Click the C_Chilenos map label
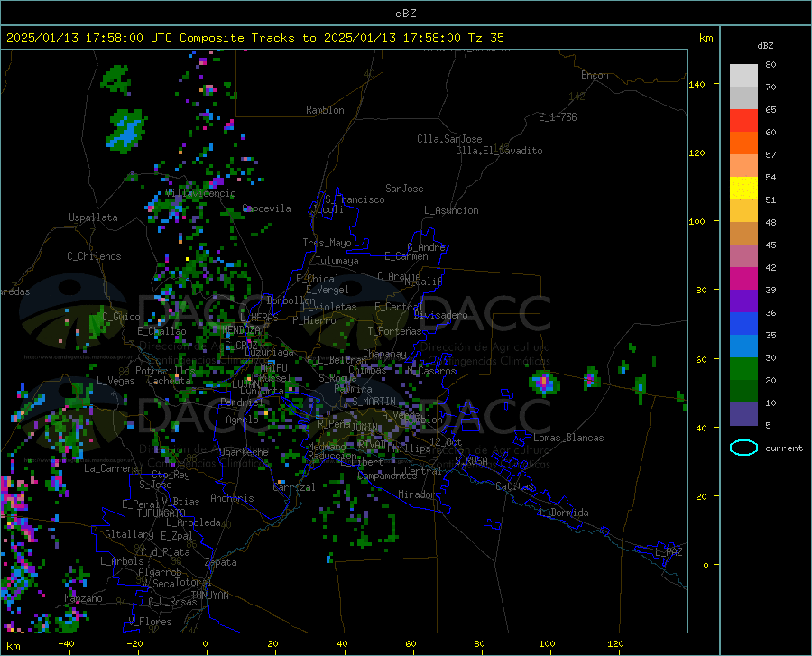The height and width of the screenshot is (656, 812). coord(94,256)
